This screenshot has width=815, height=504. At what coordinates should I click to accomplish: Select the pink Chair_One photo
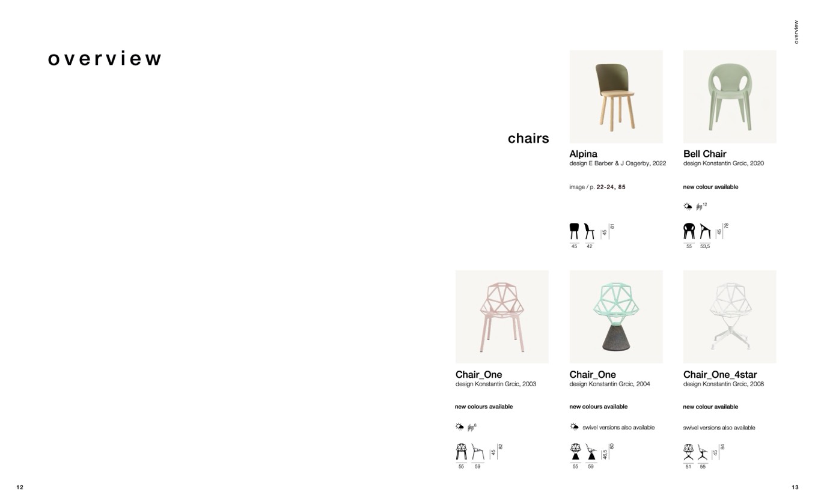click(x=502, y=317)
